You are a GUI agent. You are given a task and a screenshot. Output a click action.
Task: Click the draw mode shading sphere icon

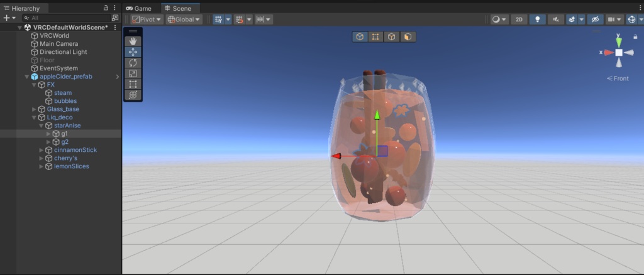point(496,19)
